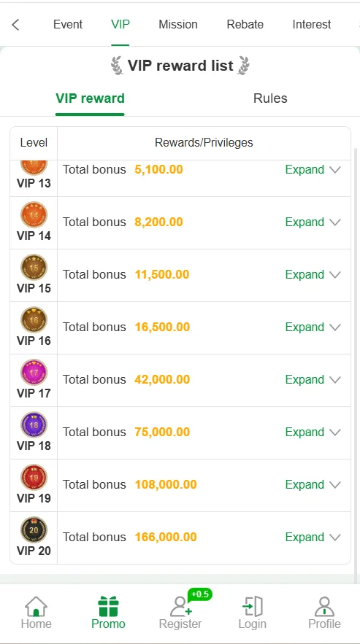Go to the Event tab
Viewport: 360px width, 644px height.
click(x=68, y=25)
